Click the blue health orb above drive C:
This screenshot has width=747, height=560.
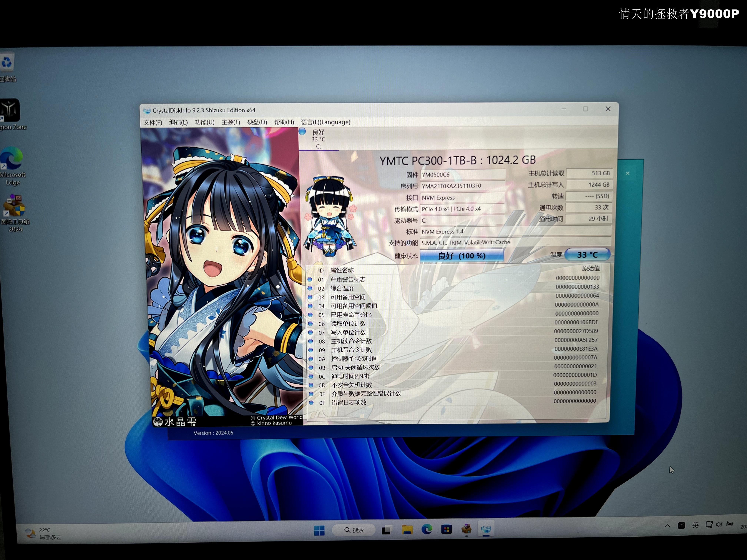click(302, 132)
